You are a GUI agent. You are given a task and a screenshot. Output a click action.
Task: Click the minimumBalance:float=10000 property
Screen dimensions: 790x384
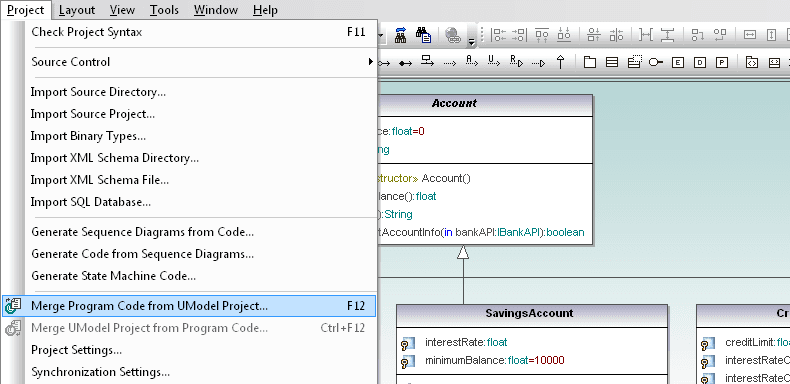coord(495,360)
